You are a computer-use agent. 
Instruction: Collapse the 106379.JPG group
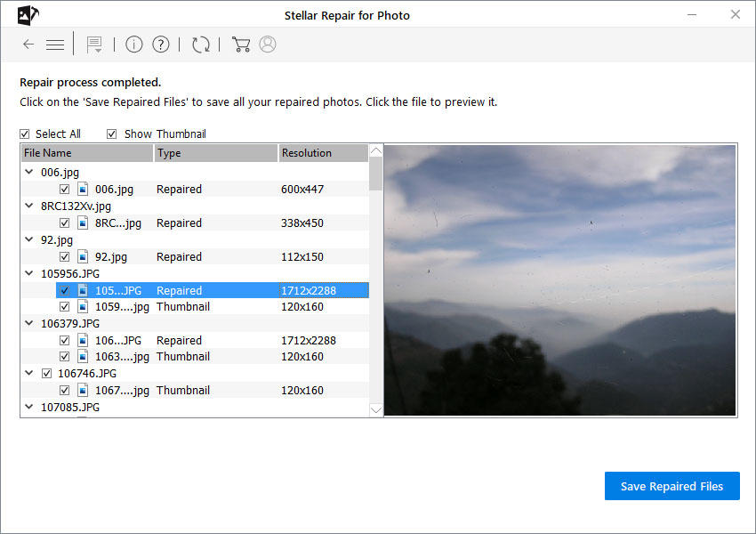pyautogui.click(x=28, y=323)
